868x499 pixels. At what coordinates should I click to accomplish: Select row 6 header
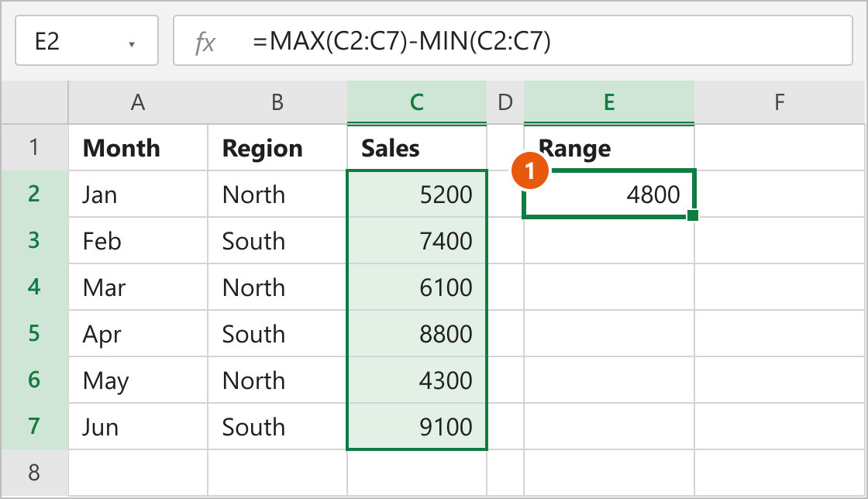(34, 380)
